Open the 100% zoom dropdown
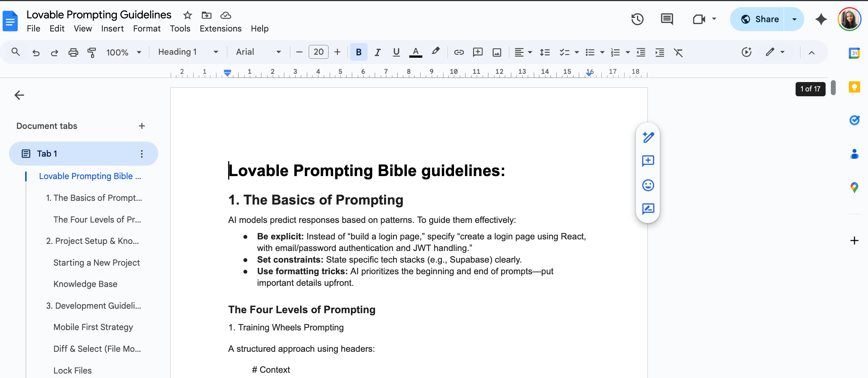This screenshot has width=868, height=378. (123, 52)
